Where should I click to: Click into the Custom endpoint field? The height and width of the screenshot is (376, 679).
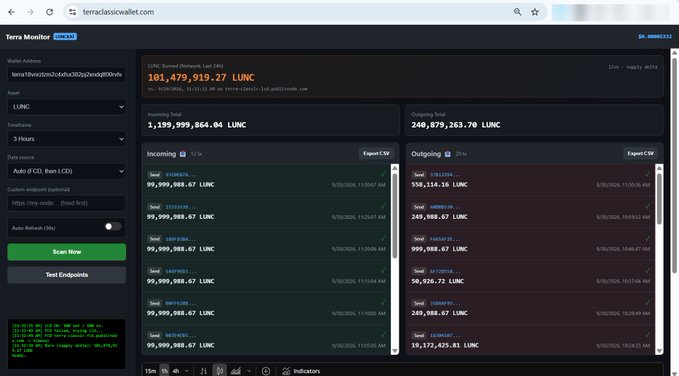[x=67, y=203]
